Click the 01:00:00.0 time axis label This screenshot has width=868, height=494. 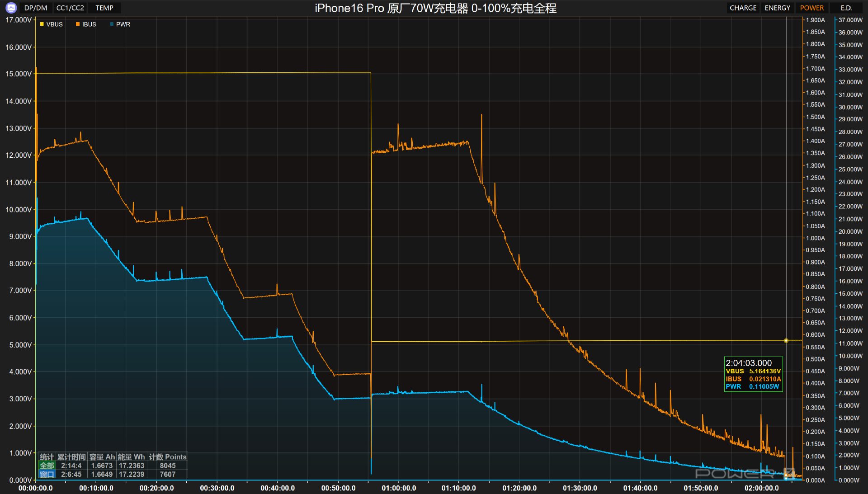(x=399, y=488)
